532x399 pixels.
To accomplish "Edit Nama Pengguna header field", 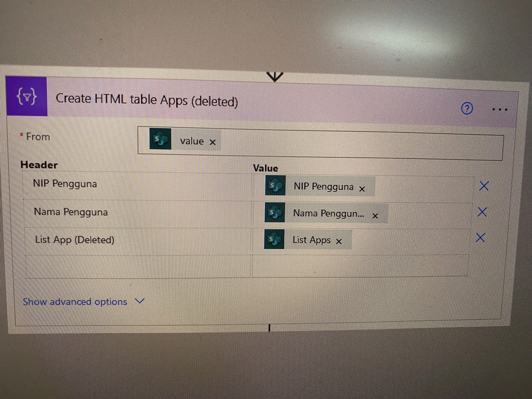I will click(71, 212).
